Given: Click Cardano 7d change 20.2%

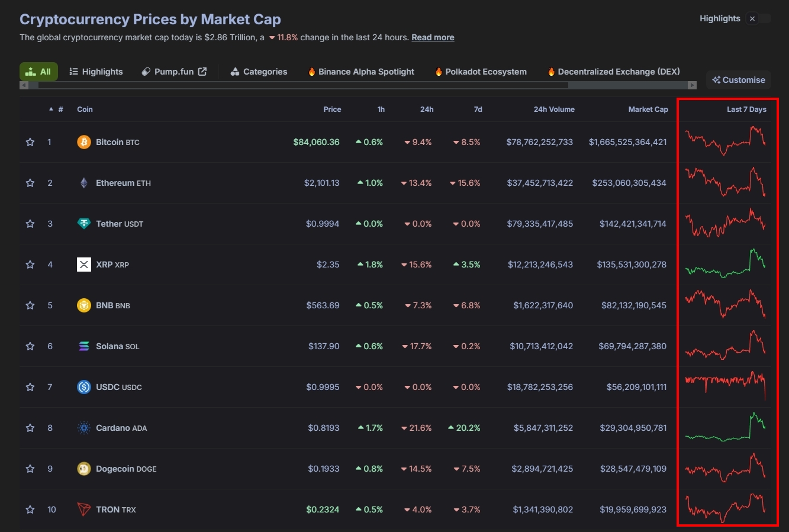Looking at the screenshot, I should [x=464, y=428].
